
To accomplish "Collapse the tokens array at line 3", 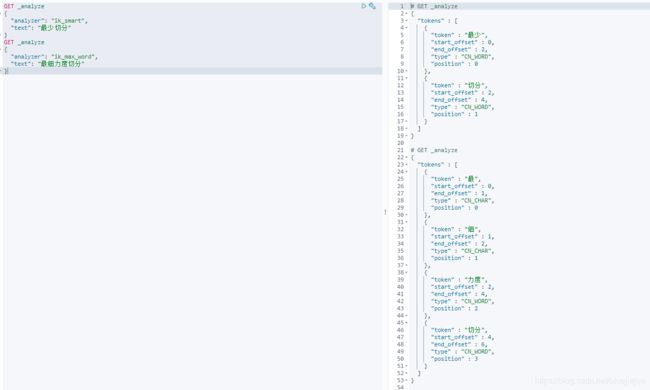I will (407, 21).
